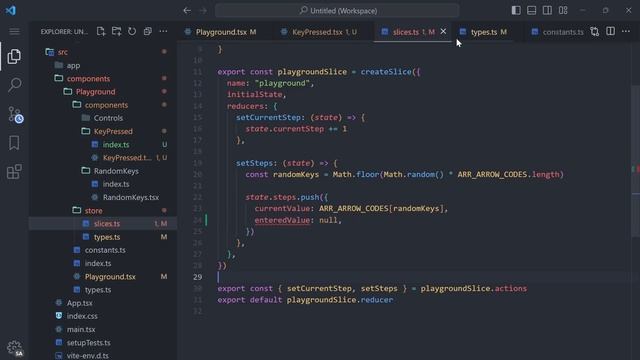Open Explorer more actions menu
The image size is (640, 360).
click(x=163, y=31)
